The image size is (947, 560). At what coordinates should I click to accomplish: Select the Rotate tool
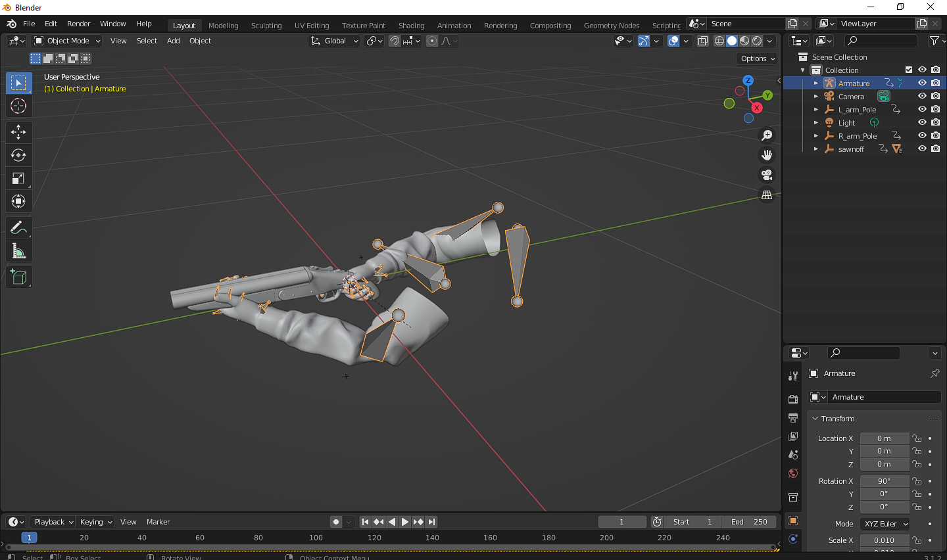point(18,155)
